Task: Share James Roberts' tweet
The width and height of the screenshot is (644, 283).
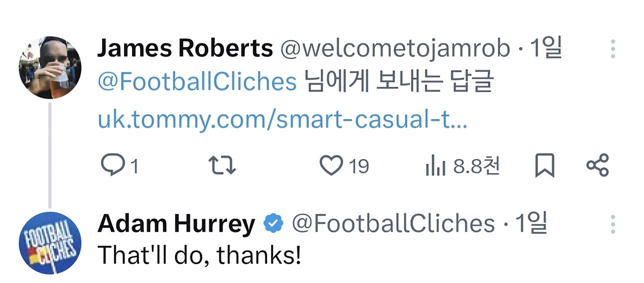Action: pyautogui.click(x=597, y=166)
